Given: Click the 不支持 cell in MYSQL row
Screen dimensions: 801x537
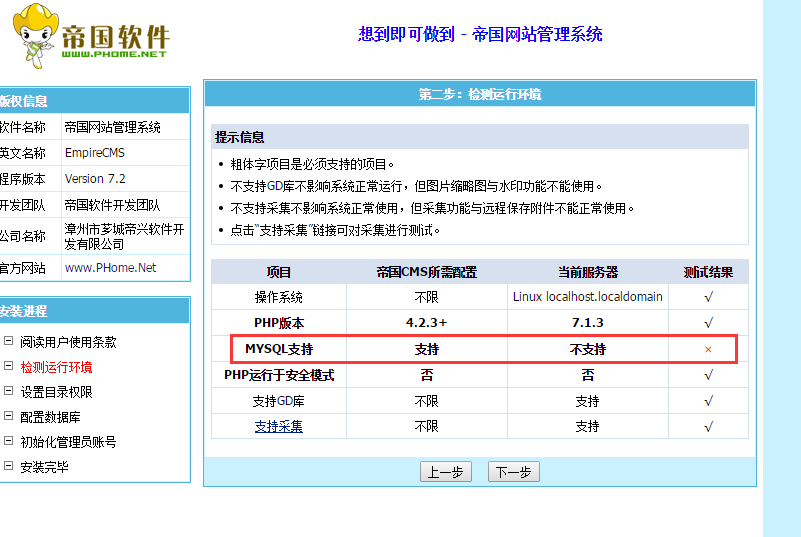Looking at the screenshot, I should click(x=587, y=349).
